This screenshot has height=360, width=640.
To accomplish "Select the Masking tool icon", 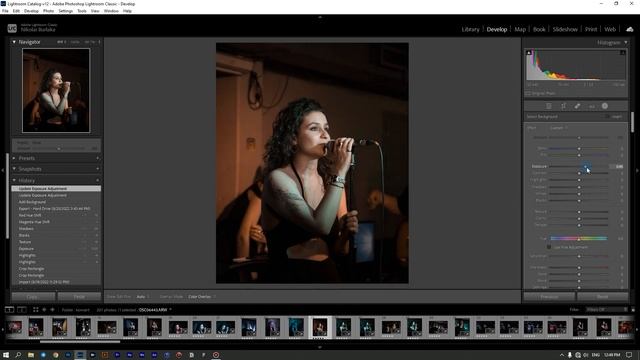I will click(x=605, y=106).
